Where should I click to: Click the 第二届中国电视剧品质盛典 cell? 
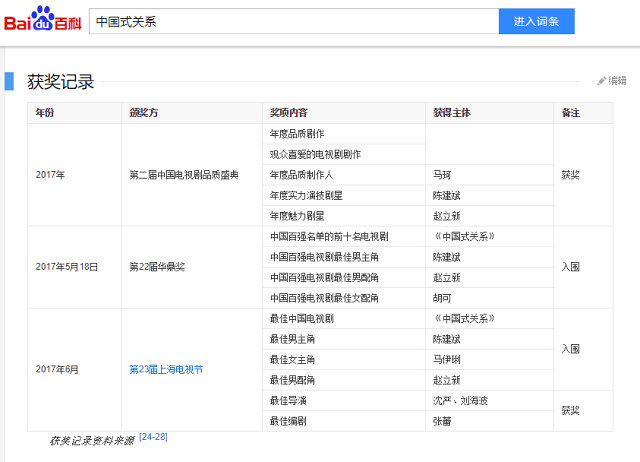[192, 175]
